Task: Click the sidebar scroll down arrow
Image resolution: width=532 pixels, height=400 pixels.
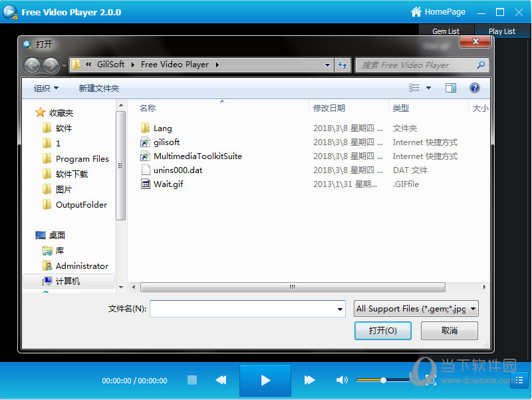Action: [121, 288]
